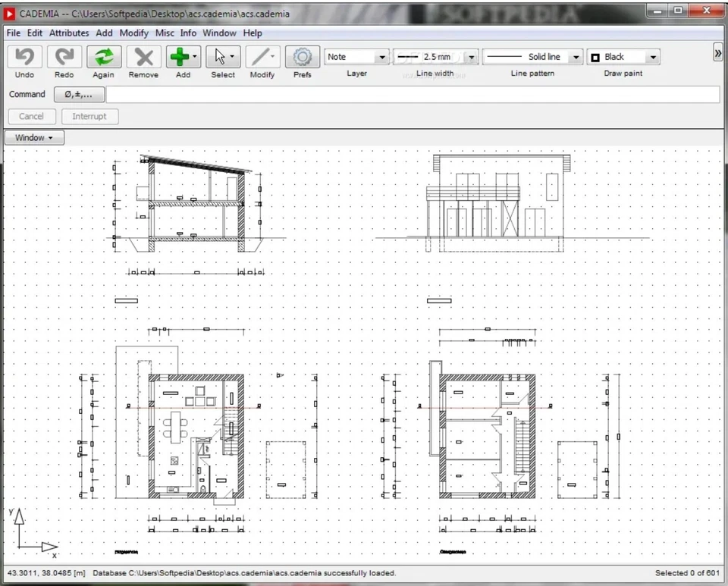
Task: Open the Attributes menu
Action: (x=68, y=33)
